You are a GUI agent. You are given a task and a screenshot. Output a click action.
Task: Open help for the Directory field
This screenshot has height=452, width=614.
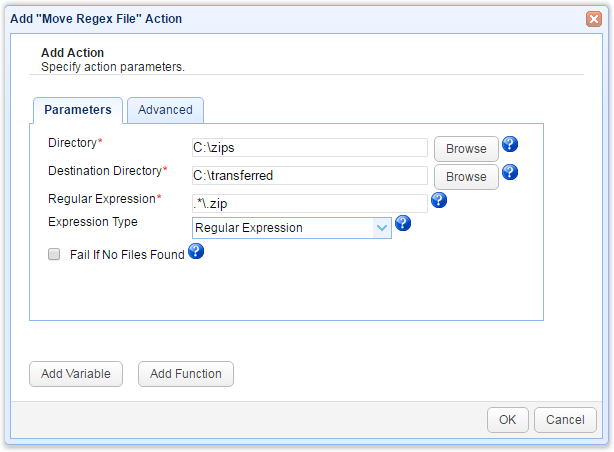510,145
